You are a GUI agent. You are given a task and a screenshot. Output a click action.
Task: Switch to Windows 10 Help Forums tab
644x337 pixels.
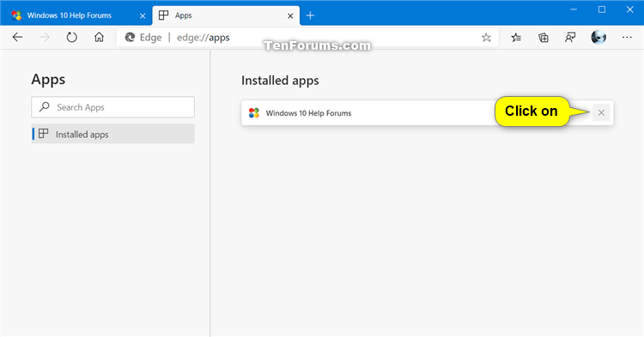tap(69, 15)
